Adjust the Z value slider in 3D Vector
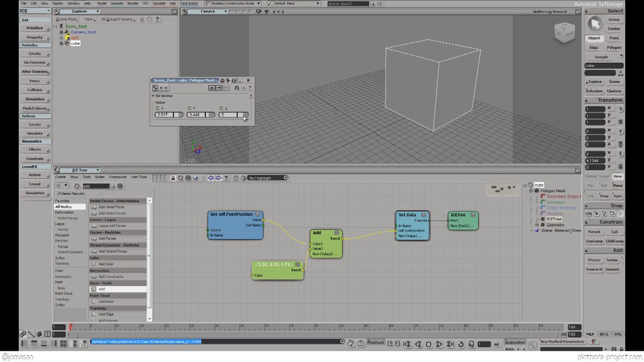Screen dimensions: 644x362 (233, 115)
